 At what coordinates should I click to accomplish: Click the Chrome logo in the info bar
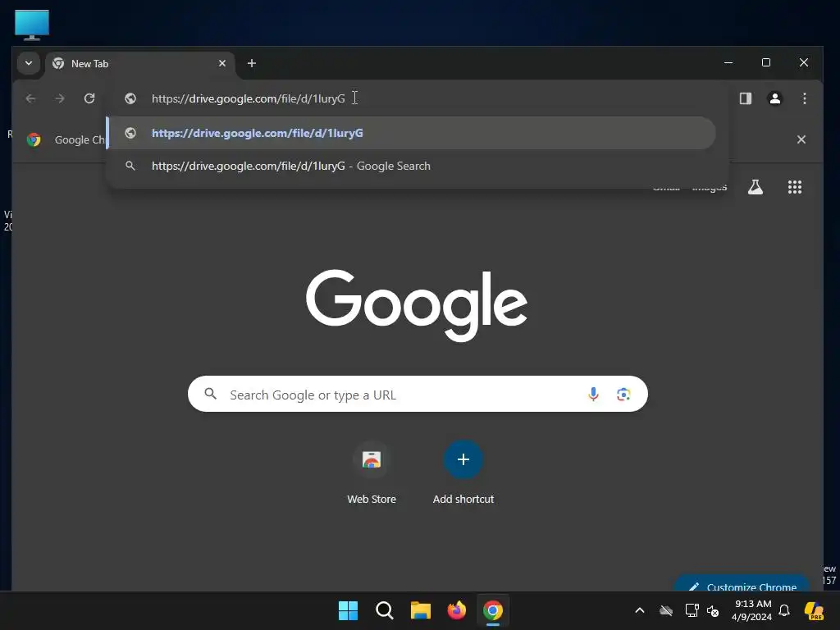click(x=34, y=139)
